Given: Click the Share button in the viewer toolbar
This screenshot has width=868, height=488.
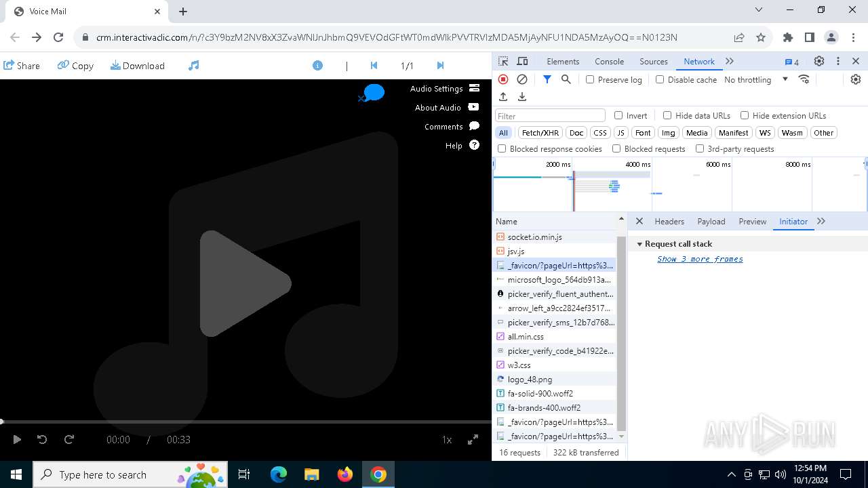Looking at the screenshot, I should 22,66.
